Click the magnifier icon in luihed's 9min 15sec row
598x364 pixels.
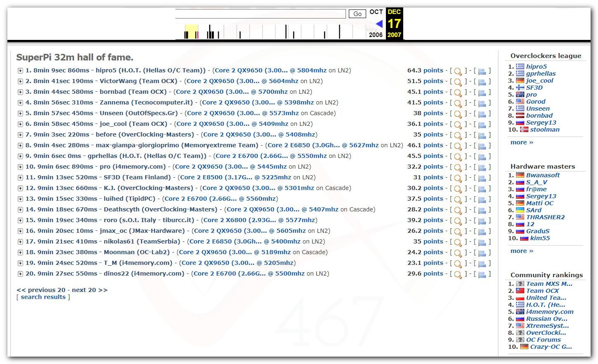click(458, 199)
